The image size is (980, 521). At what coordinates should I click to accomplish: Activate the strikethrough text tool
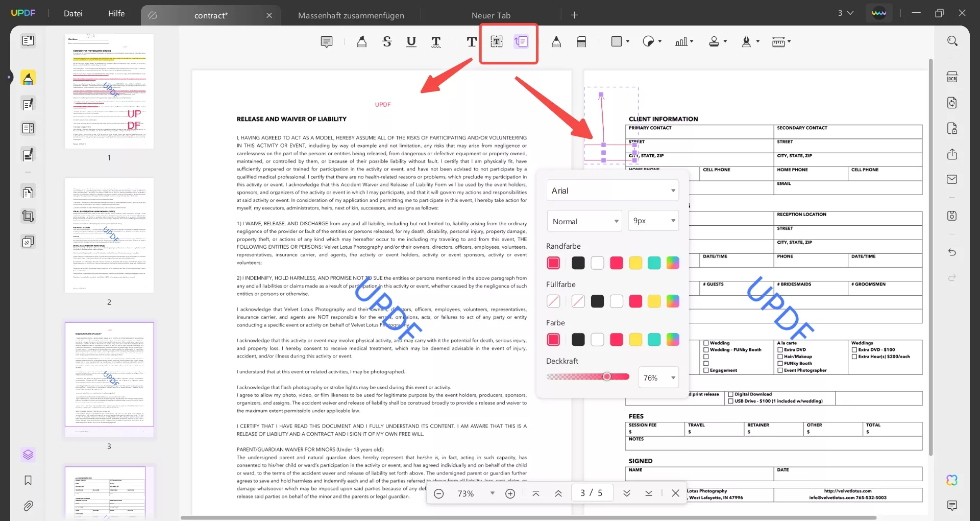click(387, 42)
